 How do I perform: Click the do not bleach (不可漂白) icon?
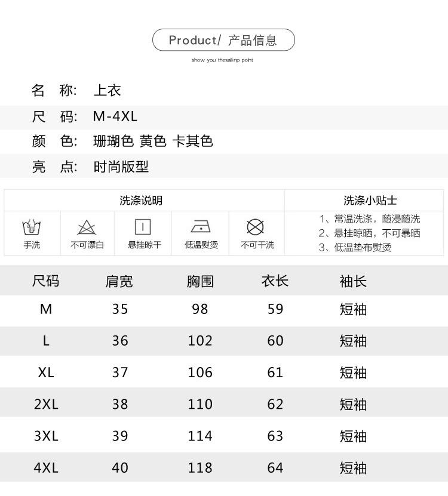(x=87, y=228)
